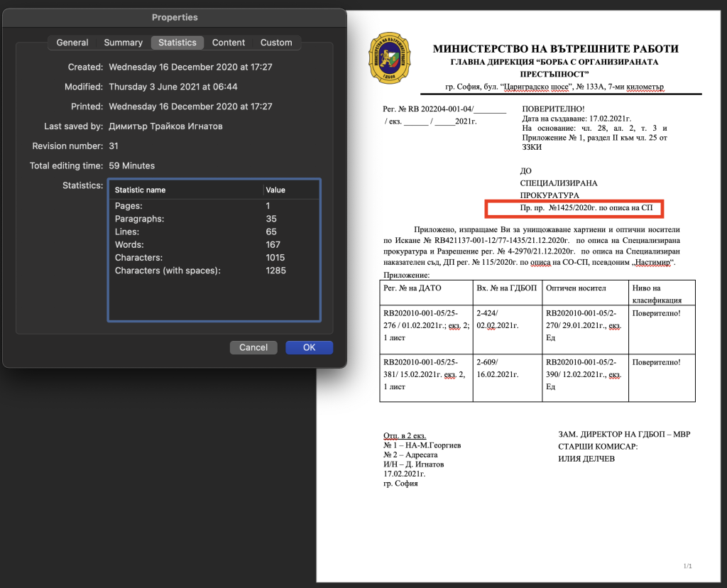Viewport: 727px width, 588px height.
Task: Open the Summary tab
Action: click(x=123, y=43)
